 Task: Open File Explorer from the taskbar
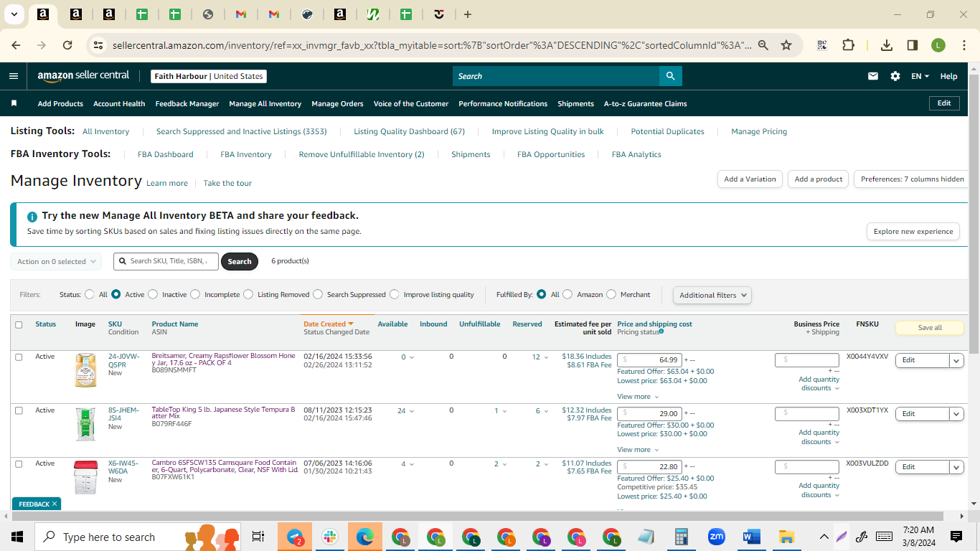pos(787,537)
